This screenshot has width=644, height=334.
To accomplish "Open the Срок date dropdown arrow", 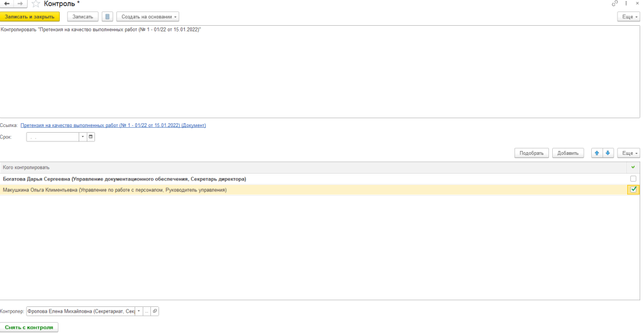I will pyautogui.click(x=82, y=136).
